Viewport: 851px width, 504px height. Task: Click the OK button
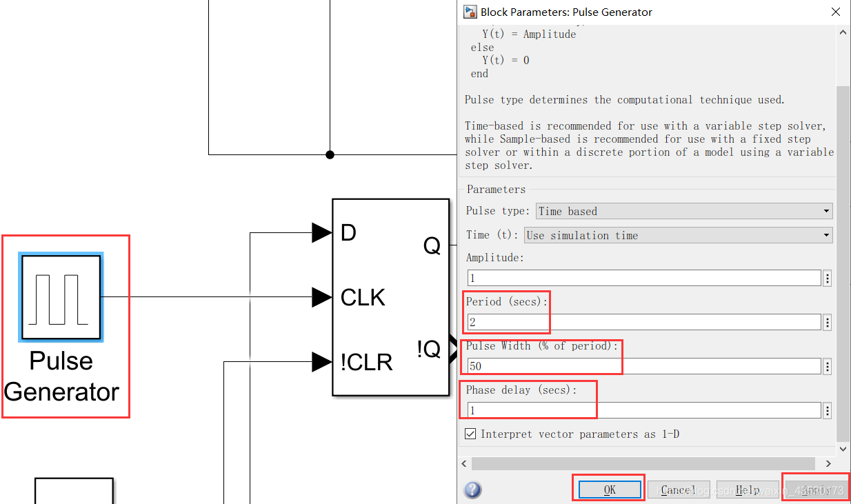(x=610, y=490)
